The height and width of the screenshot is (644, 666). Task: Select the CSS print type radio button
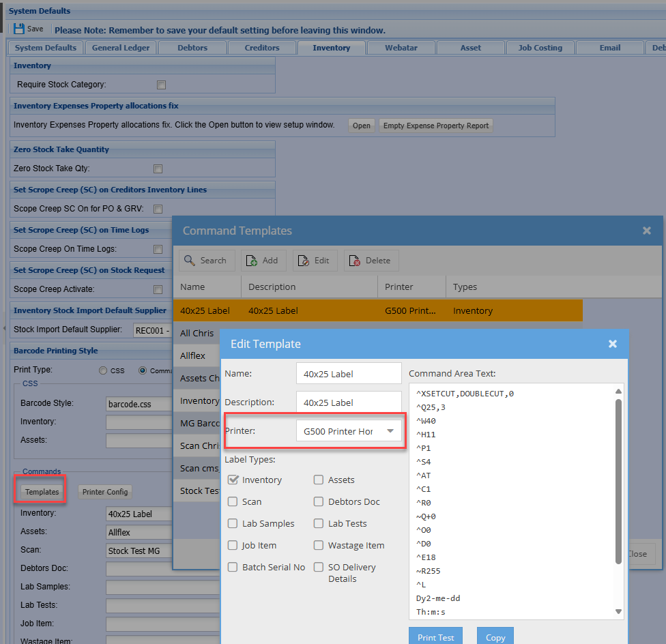click(103, 371)
